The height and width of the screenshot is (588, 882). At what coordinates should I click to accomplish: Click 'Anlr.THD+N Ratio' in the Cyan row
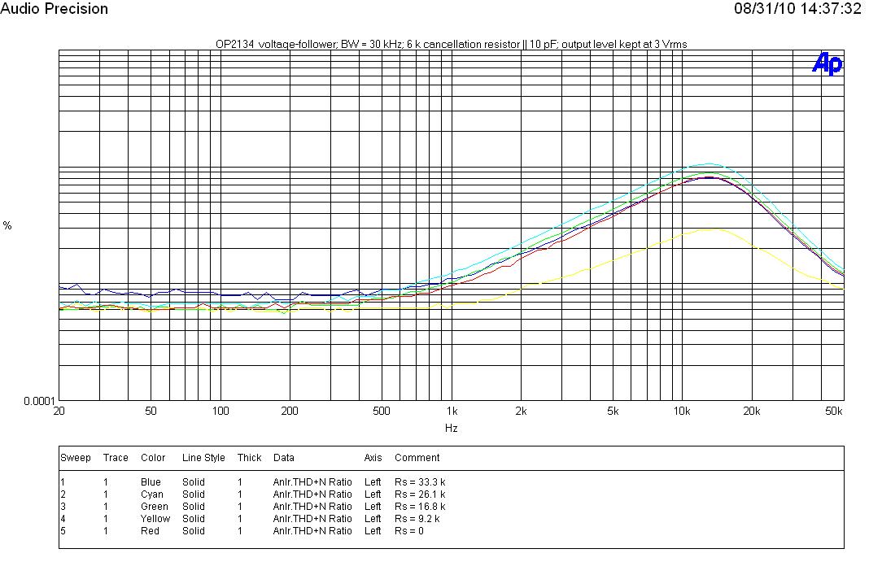pyautogui.click(x=312, y=494)
